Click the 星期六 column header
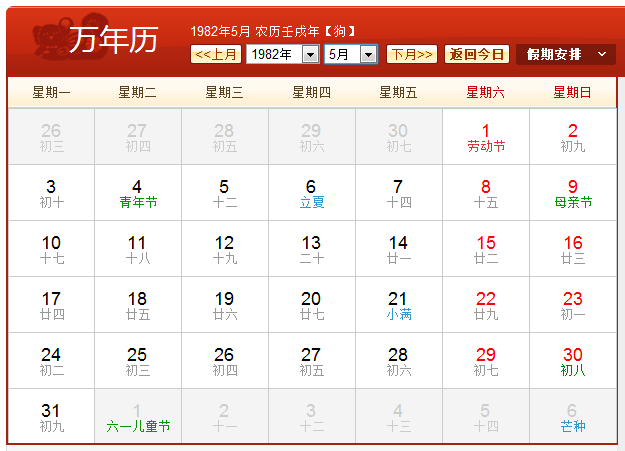625x451 pixels. (x=485, y=93)
